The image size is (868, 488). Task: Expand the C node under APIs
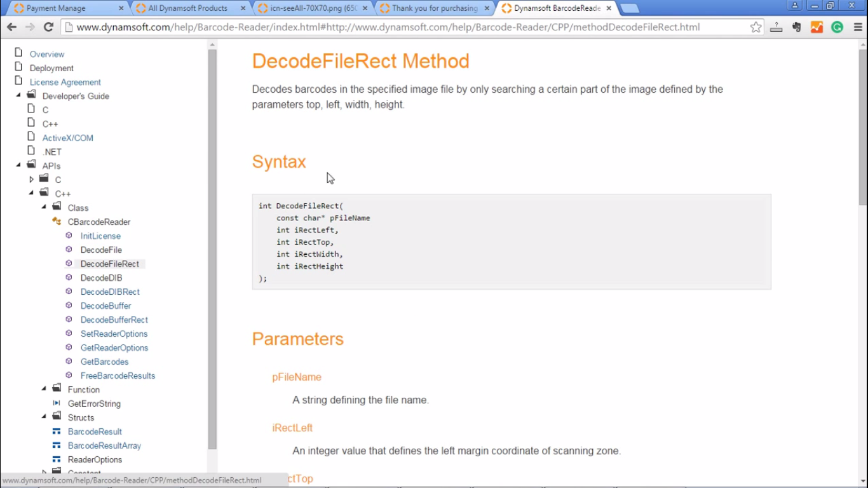31,179
